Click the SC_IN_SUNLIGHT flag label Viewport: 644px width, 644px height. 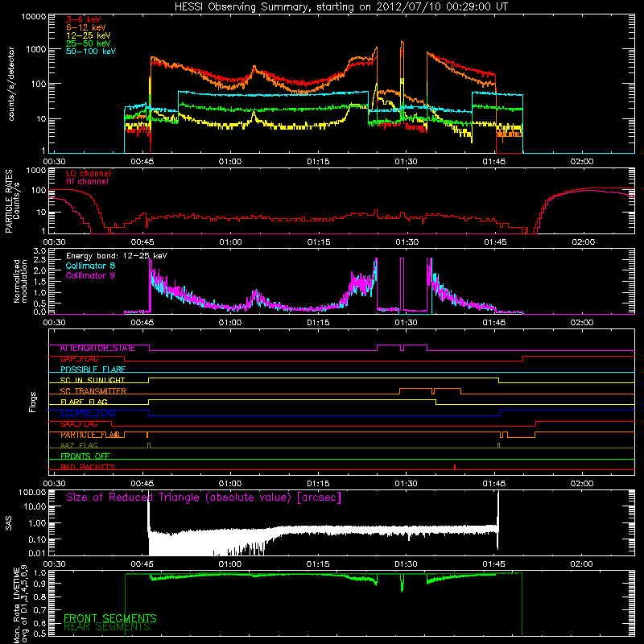93,380
